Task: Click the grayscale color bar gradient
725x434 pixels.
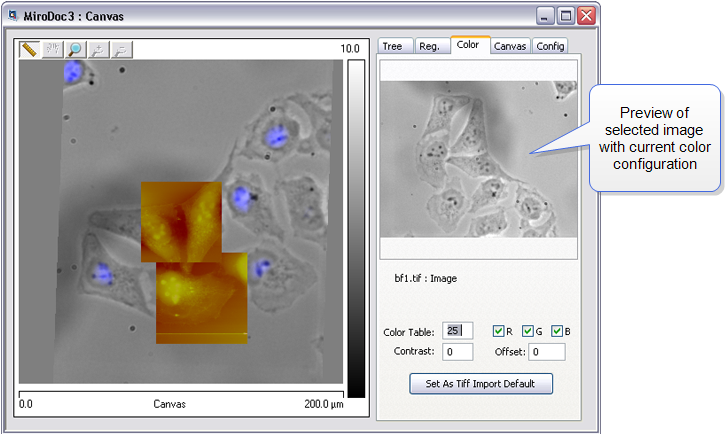Action: pos(356,228)
